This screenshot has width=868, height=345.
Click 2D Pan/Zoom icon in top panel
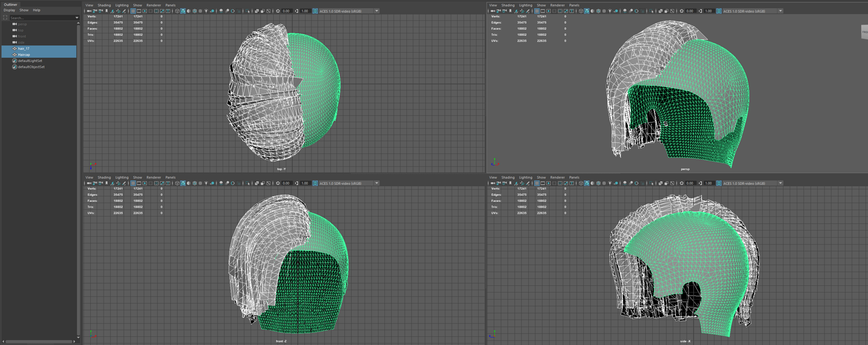click(118, 11)
